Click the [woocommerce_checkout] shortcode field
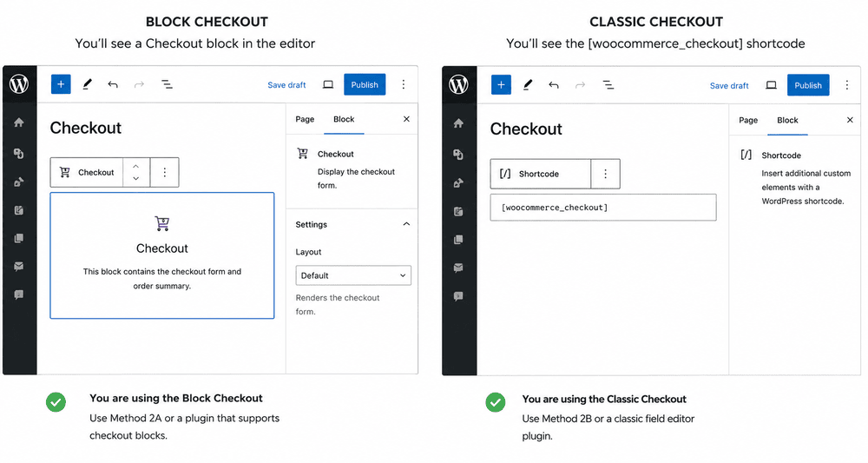The image size is (868, 463). pyautogui.click(x=603, y=207)
